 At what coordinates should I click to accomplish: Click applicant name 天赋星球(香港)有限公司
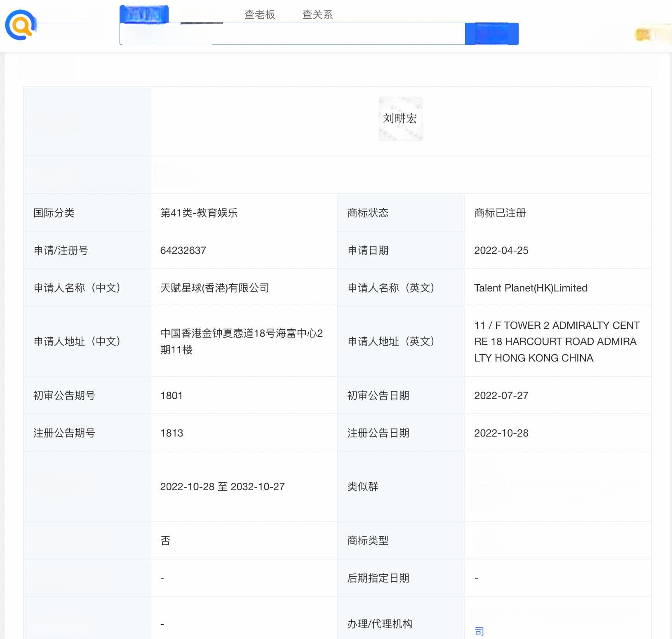pos(215,288)
